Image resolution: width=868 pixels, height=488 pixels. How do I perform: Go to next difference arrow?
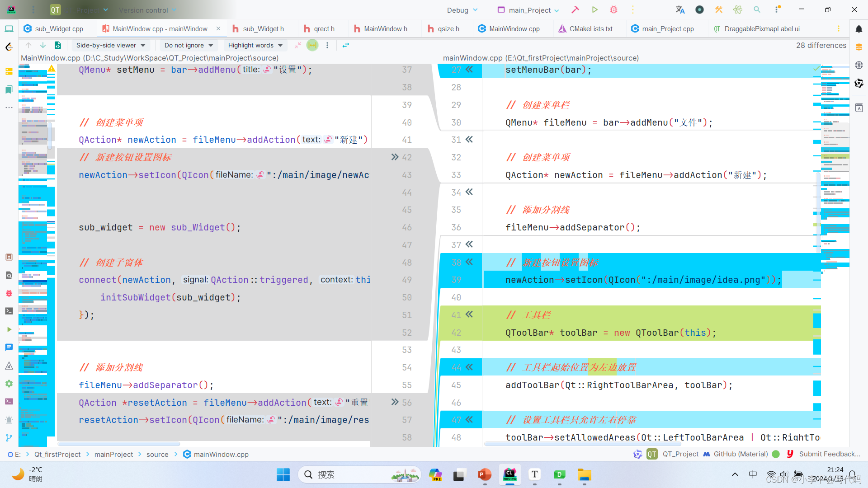point(43,45)
